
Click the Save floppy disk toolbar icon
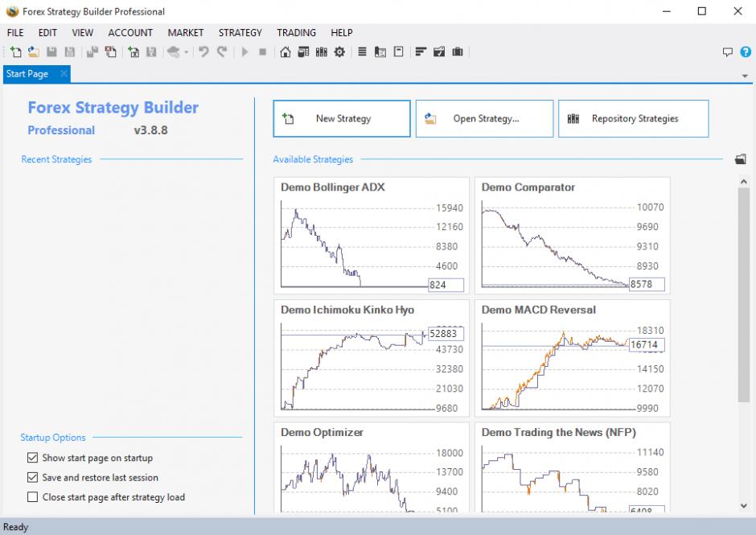tap(51, 51)
